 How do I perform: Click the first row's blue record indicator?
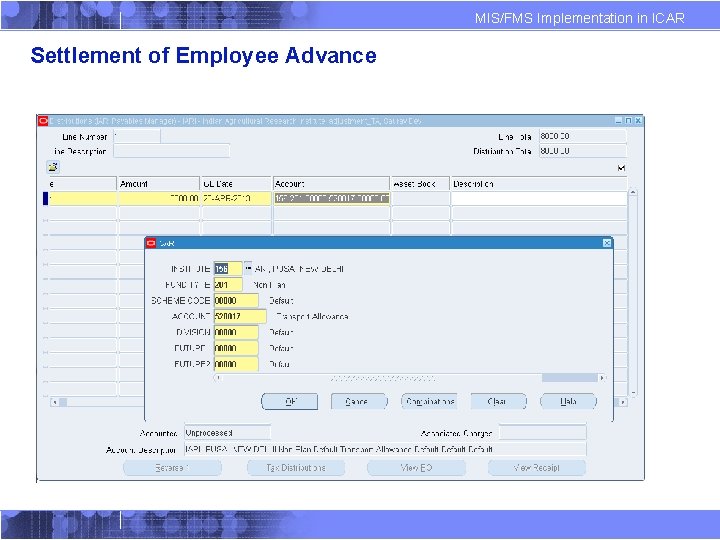coord(45,198)
